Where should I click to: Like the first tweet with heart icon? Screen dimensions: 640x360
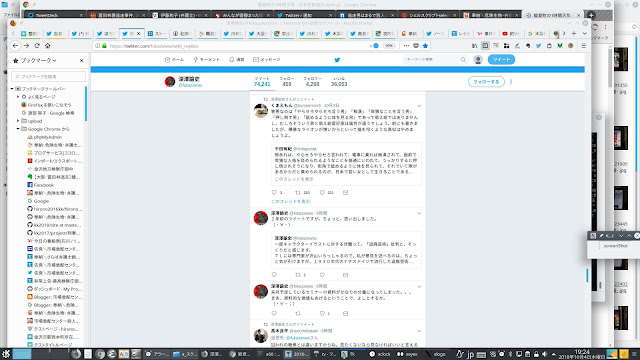click(x=322, y=192)
